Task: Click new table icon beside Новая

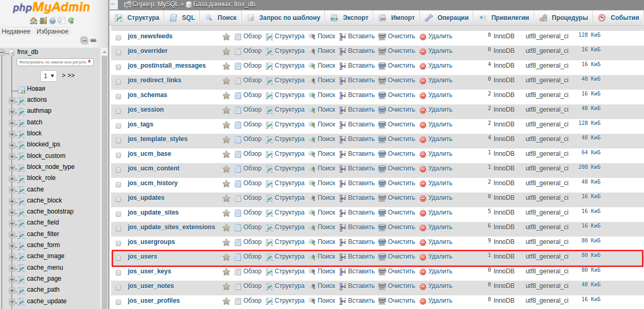Action: click(21, 89)
